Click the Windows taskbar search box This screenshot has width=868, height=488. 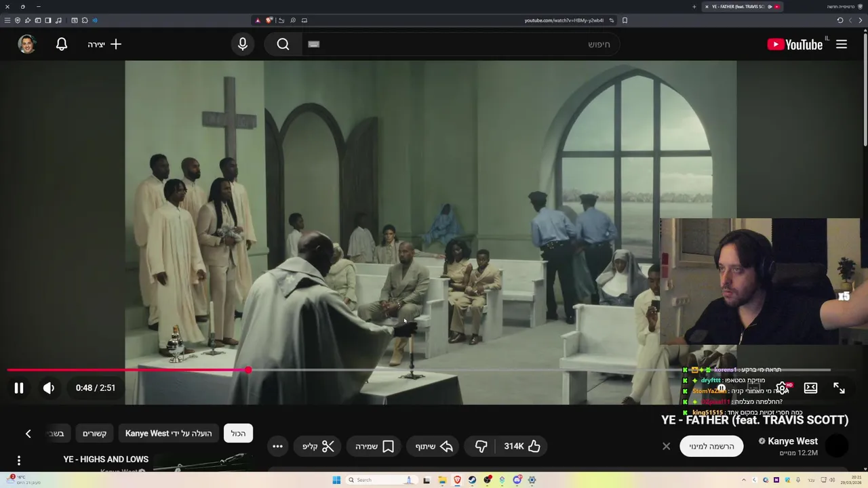click(x=382, y=480)
